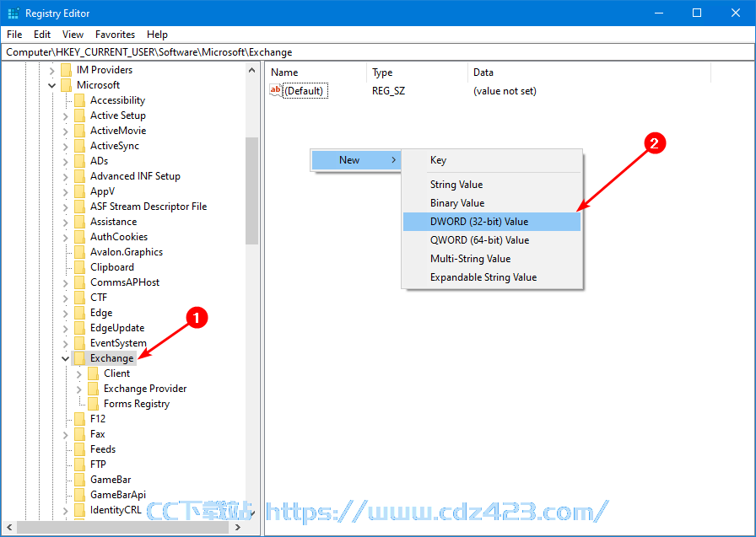The image size is (756, 537).
Task: Expand the Client subkey
Action: click(79, 374)
